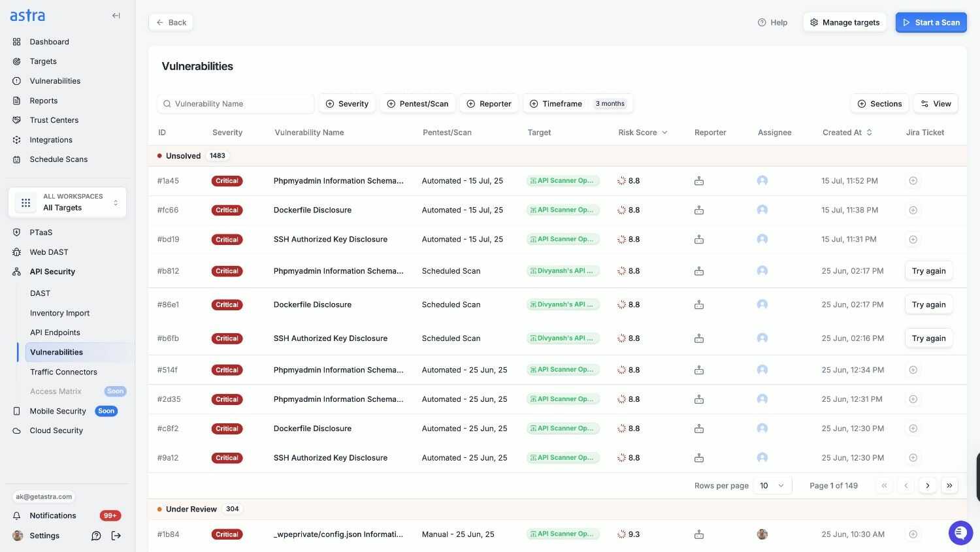Collapse the left navigation sidebar
Viewport: 980px width, 552px height.
[116, 15]
